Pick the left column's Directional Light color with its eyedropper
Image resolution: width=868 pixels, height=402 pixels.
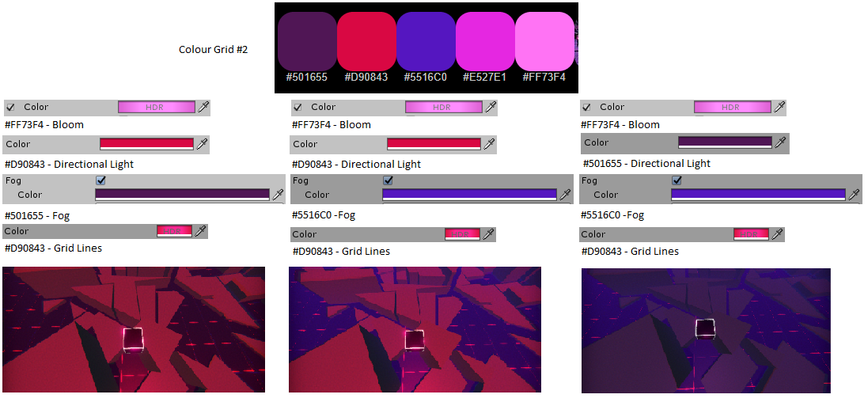(203, 143)
